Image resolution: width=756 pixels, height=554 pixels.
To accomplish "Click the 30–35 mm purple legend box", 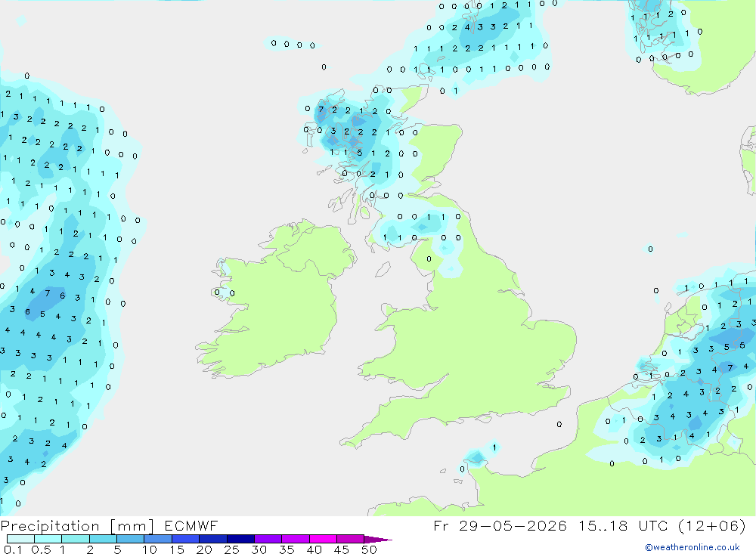I will 268,539.
